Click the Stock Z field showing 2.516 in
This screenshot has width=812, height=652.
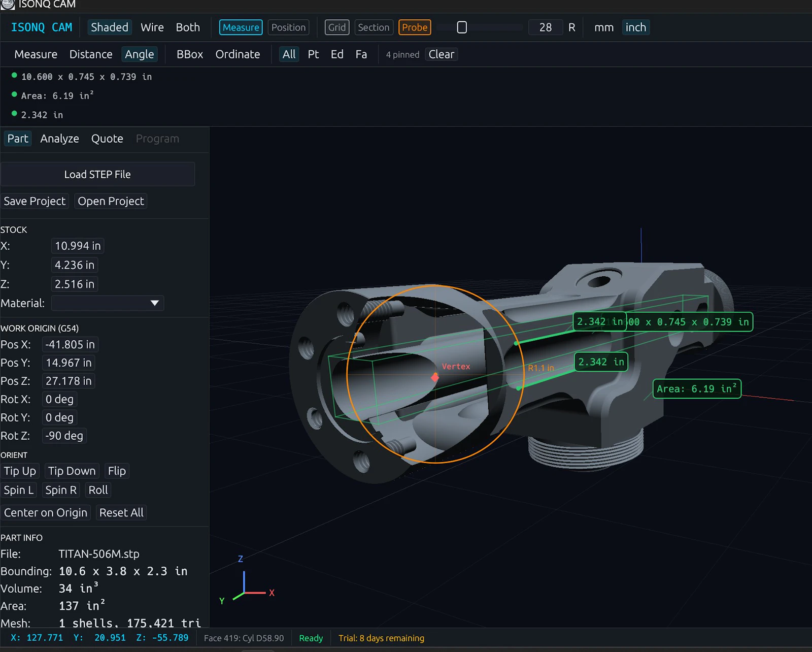tap(75, 284)
